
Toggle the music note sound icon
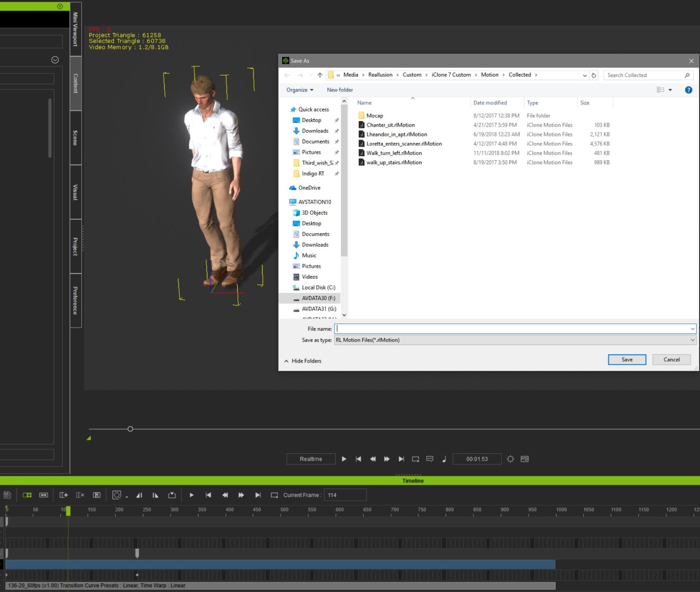point(444,459)
